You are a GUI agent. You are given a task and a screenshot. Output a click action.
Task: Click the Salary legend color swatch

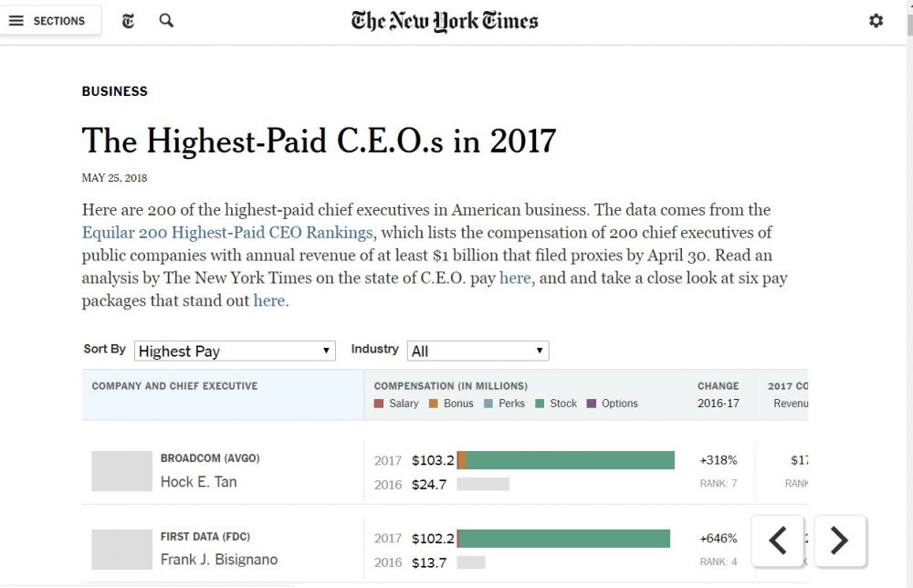(380, 404)
